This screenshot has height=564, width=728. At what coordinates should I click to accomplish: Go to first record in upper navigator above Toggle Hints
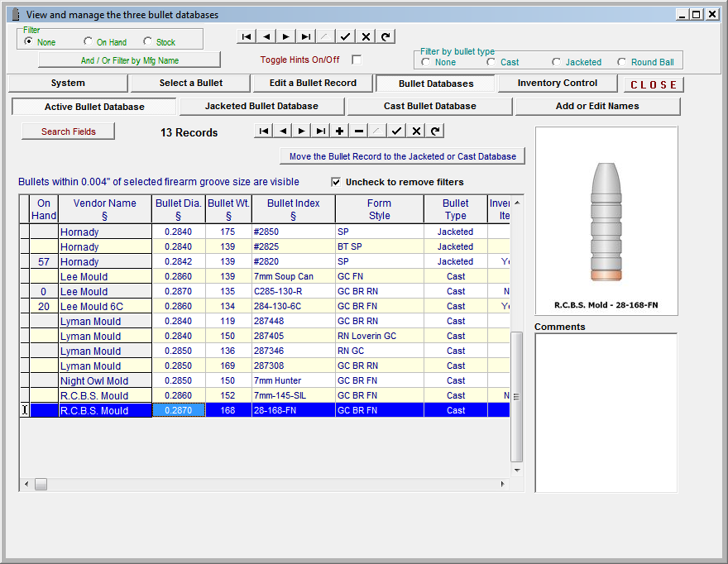[x=247, y=36]
